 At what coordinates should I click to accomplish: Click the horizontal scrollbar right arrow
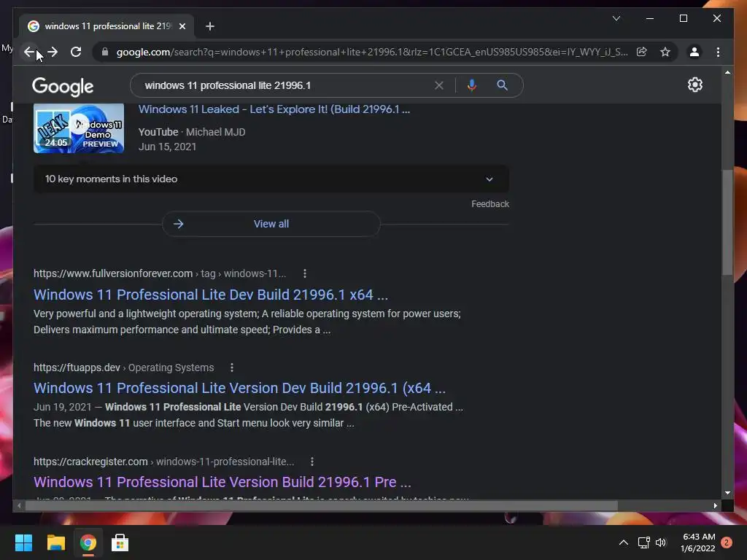click(x=715, y=506)
